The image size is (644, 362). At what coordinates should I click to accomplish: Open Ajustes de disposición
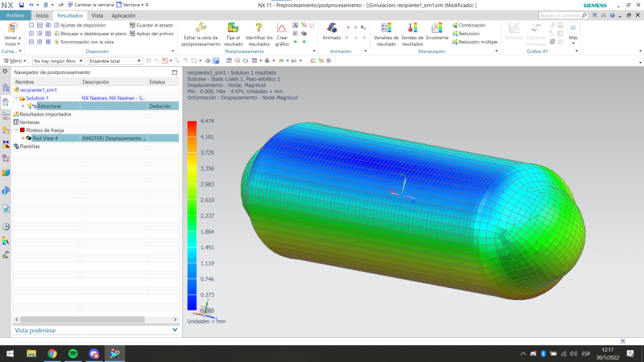pyautogui.click(x=80, y=25)
